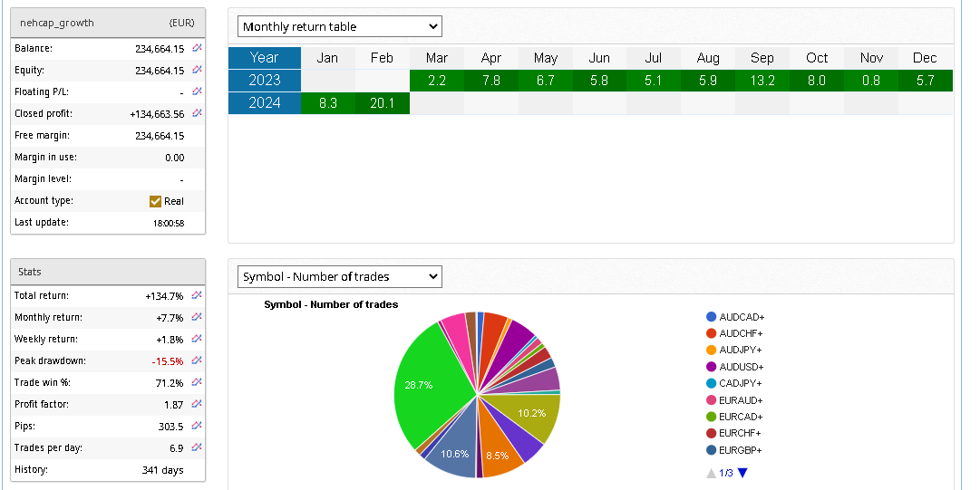Select the 2024 year row header
980x490 pixels.
(x=264, y=103)
